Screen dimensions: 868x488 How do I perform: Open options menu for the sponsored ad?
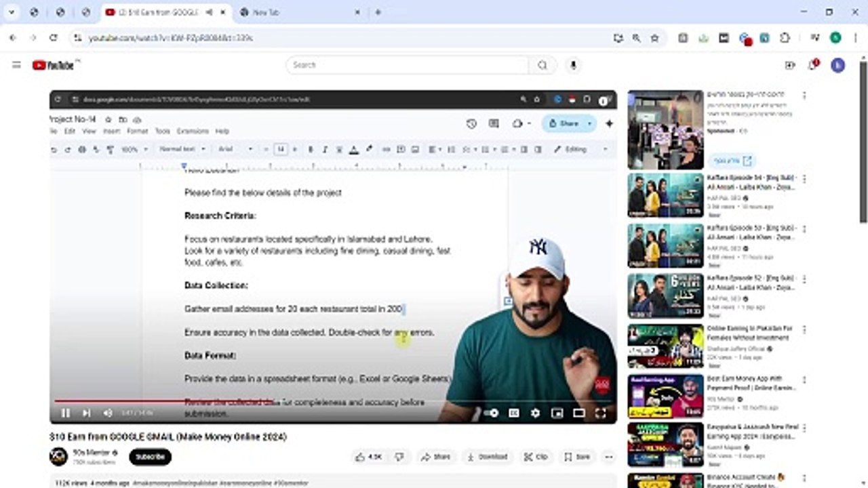804,96
